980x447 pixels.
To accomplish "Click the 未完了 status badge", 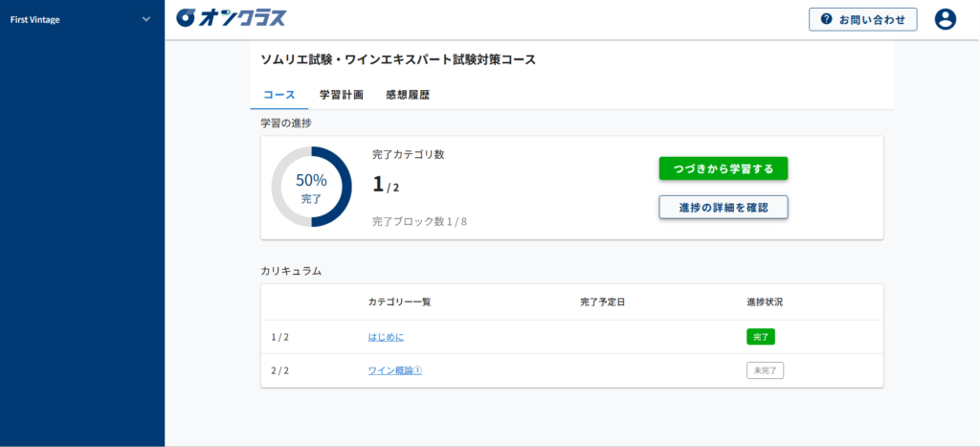I will (765, 370).
